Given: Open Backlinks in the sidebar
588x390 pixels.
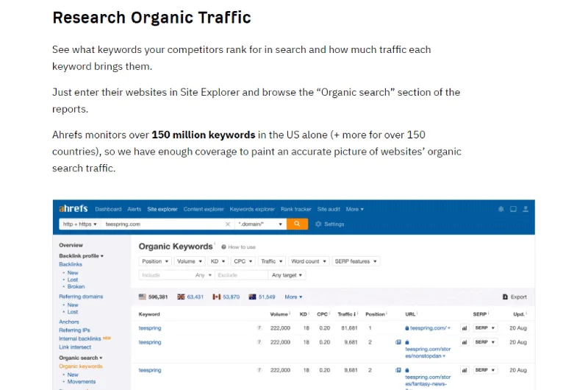Looking at the screenshot, I should (70, 264).
